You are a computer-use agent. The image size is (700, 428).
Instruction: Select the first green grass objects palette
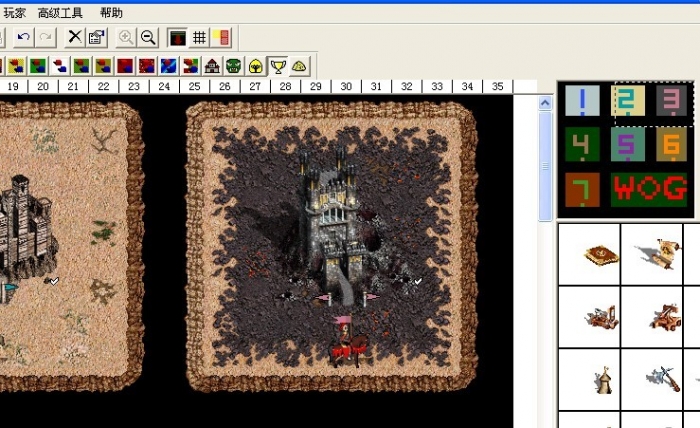[38, 66]
